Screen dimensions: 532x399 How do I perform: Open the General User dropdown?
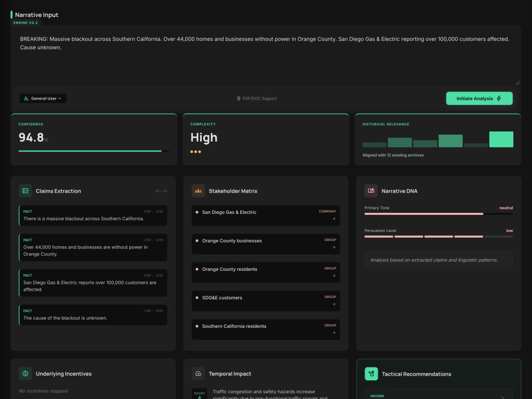pos(43,98)
